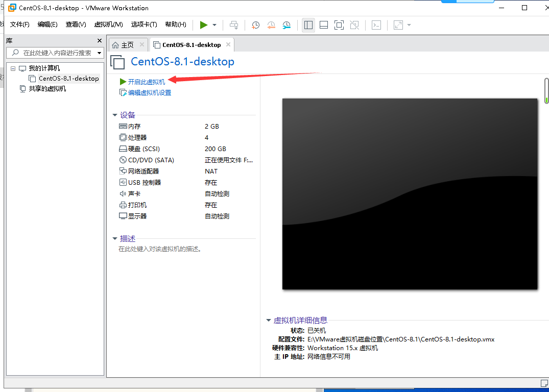Open the library search dropdown arrow
This screenshot has width=549, height=392.
(x=100, y=53)
